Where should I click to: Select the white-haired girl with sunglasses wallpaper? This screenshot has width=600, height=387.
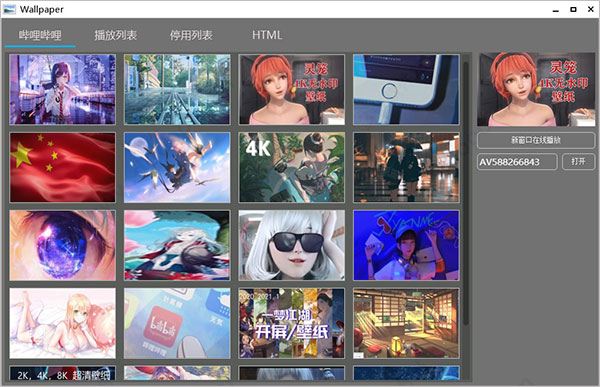click(292, 245)
